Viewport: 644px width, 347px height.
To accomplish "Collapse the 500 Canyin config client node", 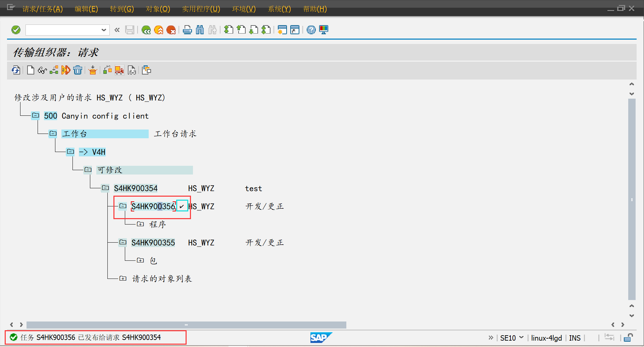I will pos(36,115).
